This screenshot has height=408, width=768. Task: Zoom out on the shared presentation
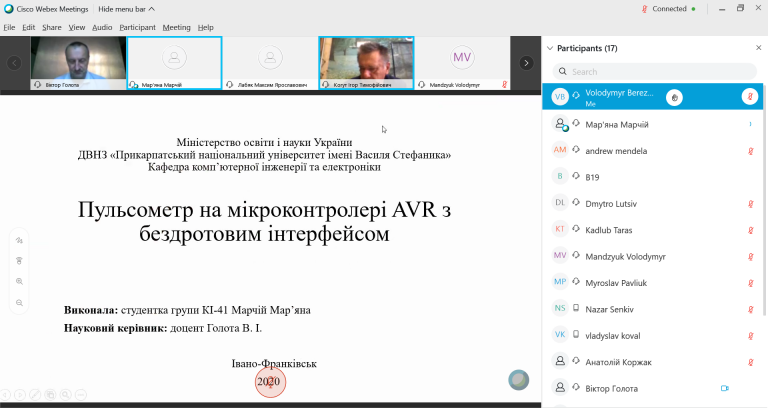coord(19,303)
